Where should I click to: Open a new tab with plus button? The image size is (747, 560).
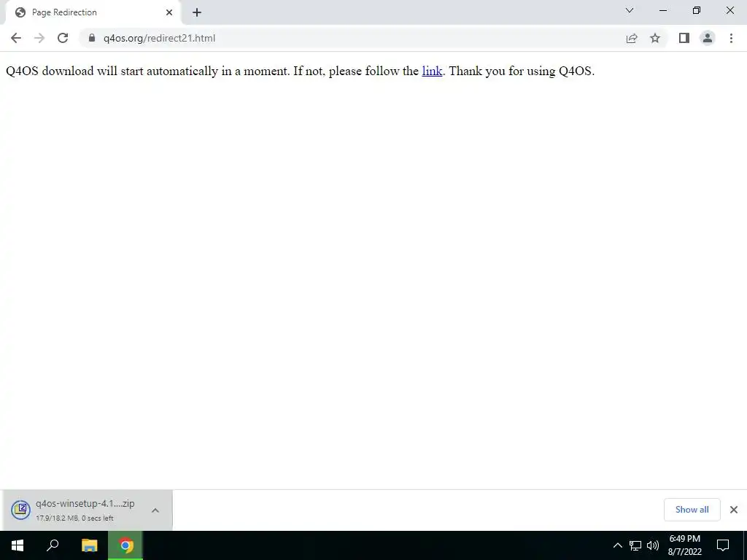coord(197,12)
